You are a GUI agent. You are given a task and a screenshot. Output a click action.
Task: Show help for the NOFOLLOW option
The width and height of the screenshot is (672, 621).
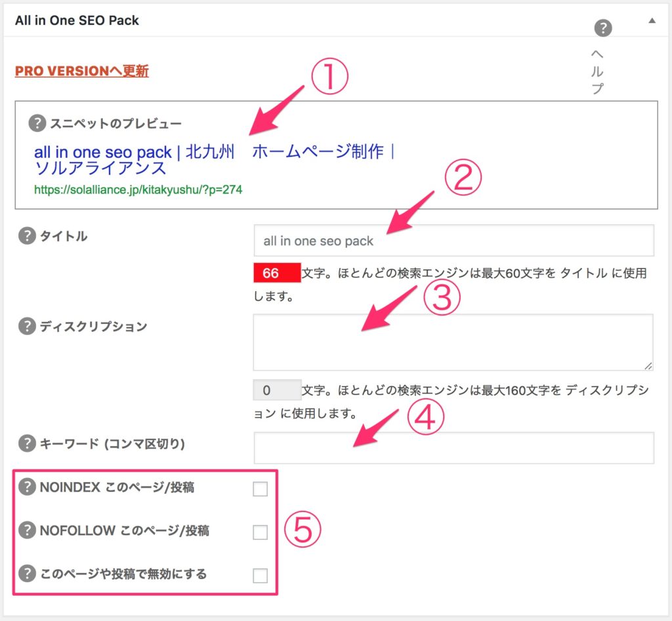click(x=27, y=531)
